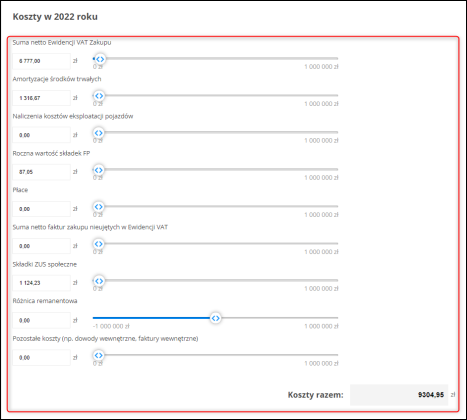The image size is (467, 420).
Task: Click slider handle for faktur zakupu nieujętych w Ewidencji VAT
Action: click(x=99, y=244)
